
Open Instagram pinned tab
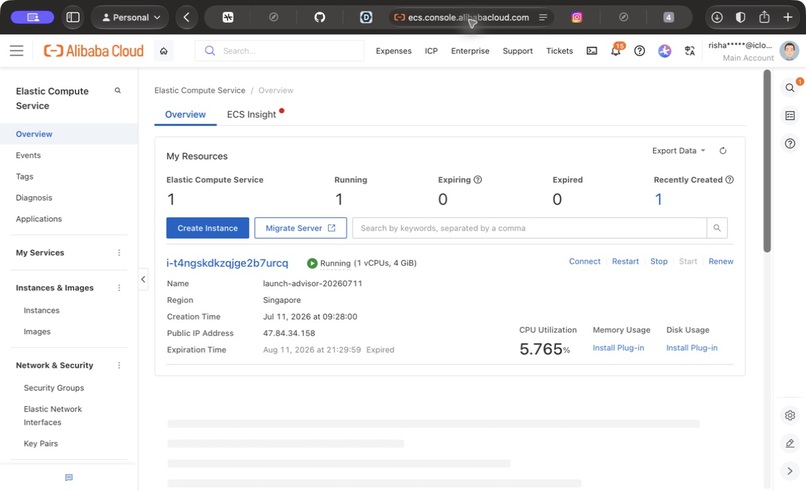coord(577,17)
